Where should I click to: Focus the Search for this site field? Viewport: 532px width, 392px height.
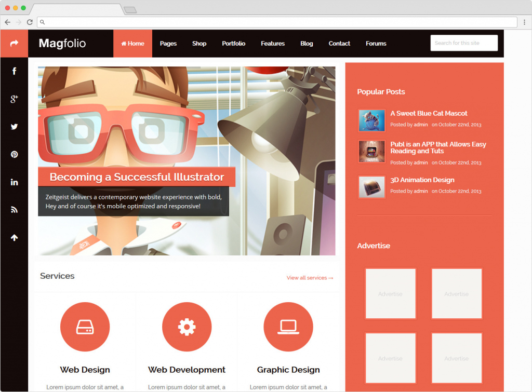(463, 43)
